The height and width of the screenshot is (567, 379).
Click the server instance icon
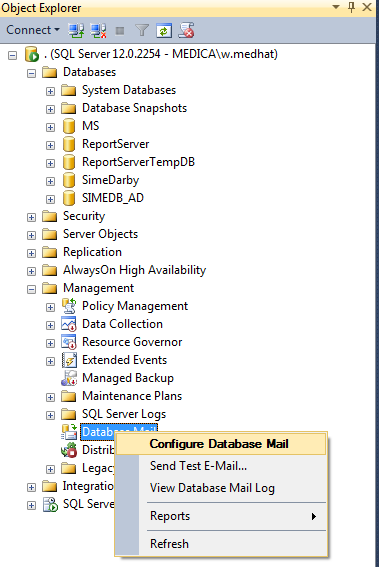pyautogui.click(x=31, y=54)
